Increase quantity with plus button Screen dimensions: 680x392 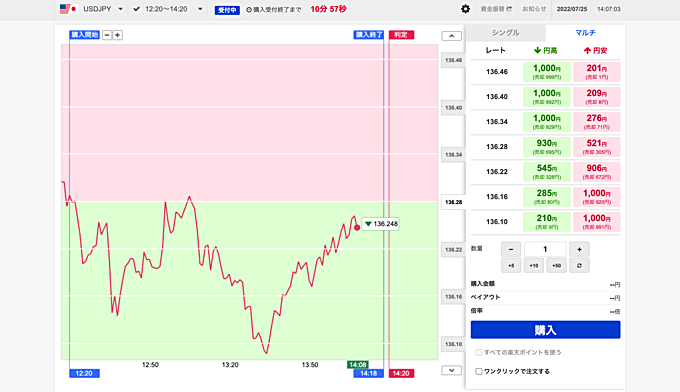tap(579, 249)
